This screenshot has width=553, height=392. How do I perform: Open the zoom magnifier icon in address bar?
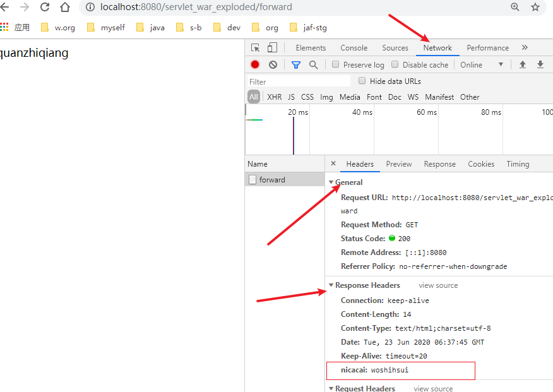pyautogui.click(x=515, y=7)
